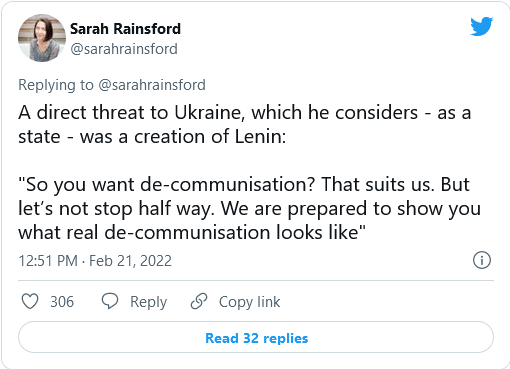Open the Sarah Rainsford display name
Screen dimensions: 510x369
[x=125, y=29]
